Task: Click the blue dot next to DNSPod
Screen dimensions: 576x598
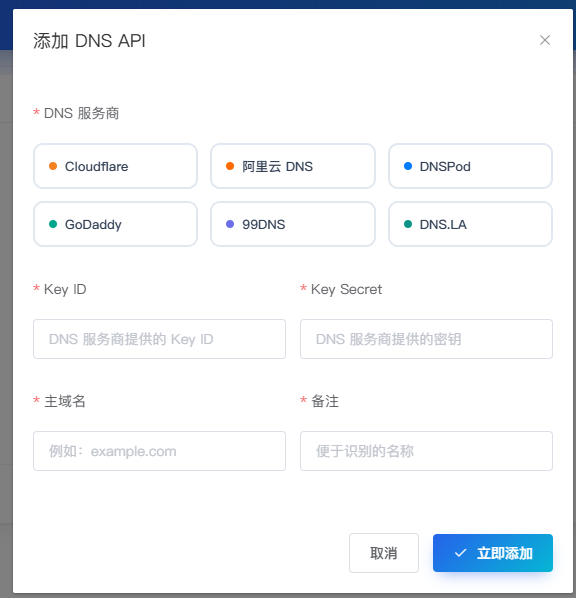Action: click(x=408, y=166)
